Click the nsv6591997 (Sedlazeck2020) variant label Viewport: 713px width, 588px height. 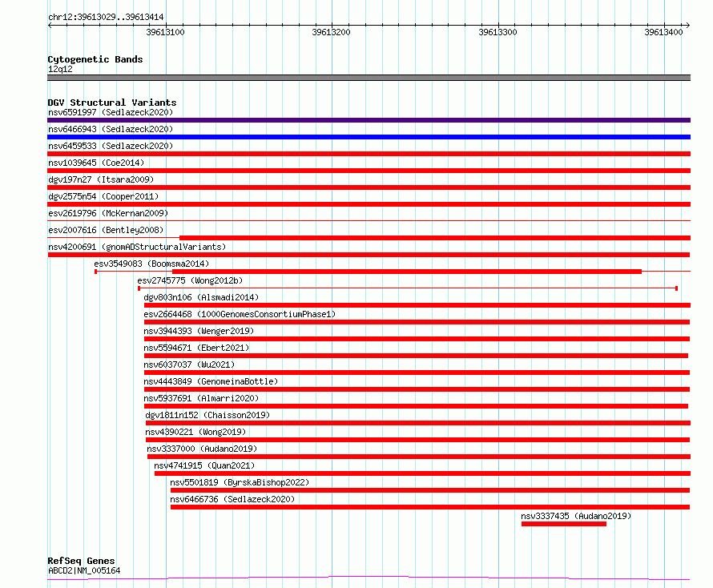(111, 112)
